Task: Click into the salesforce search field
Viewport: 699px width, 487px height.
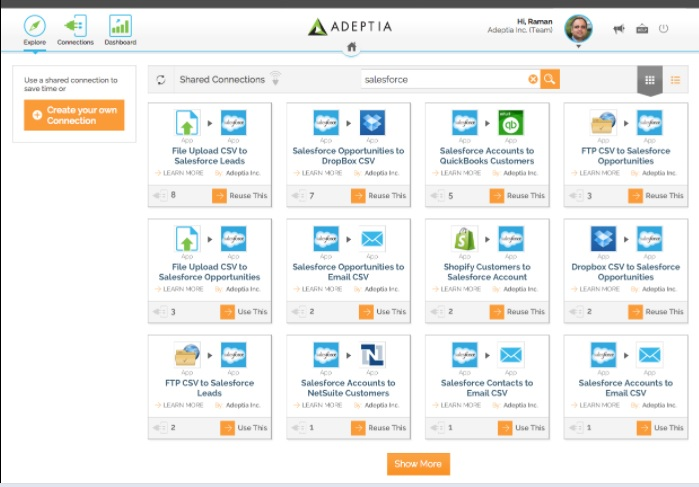Action: coord(444,79)
